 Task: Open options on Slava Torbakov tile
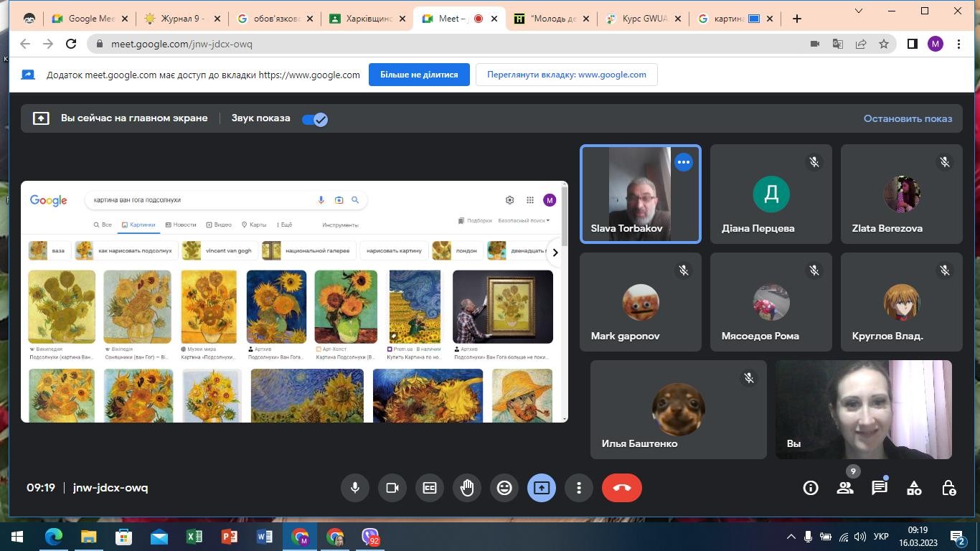coord(683,162)
